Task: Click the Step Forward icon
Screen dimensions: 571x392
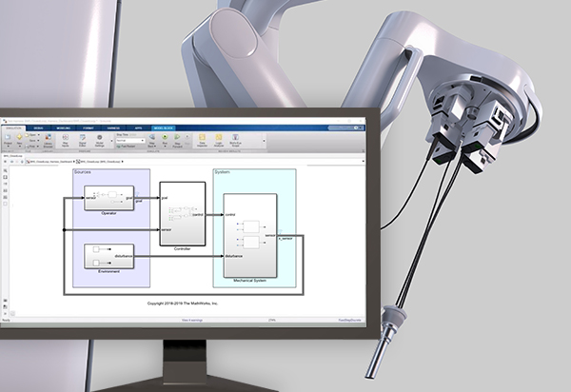Action: (x=177, y=143)
